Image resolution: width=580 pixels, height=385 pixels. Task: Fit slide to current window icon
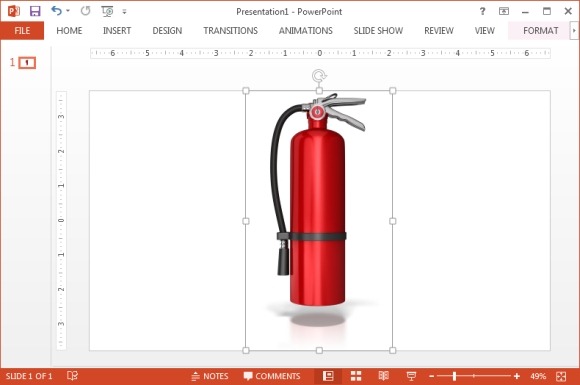[561, 376]
